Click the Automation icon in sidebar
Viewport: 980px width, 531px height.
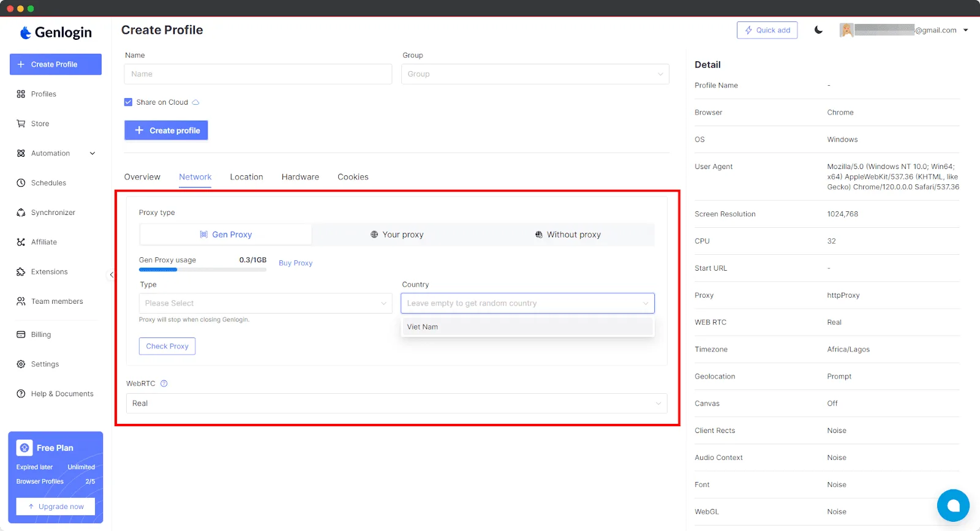point(21,153)
